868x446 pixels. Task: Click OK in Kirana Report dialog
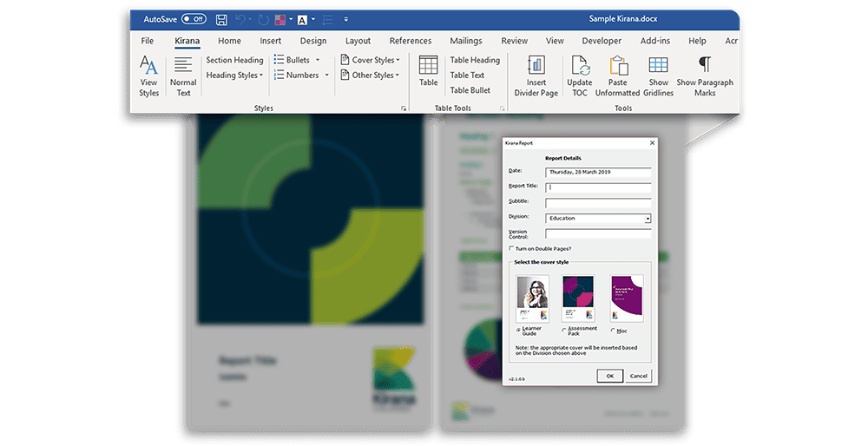[x=609, y=376]
